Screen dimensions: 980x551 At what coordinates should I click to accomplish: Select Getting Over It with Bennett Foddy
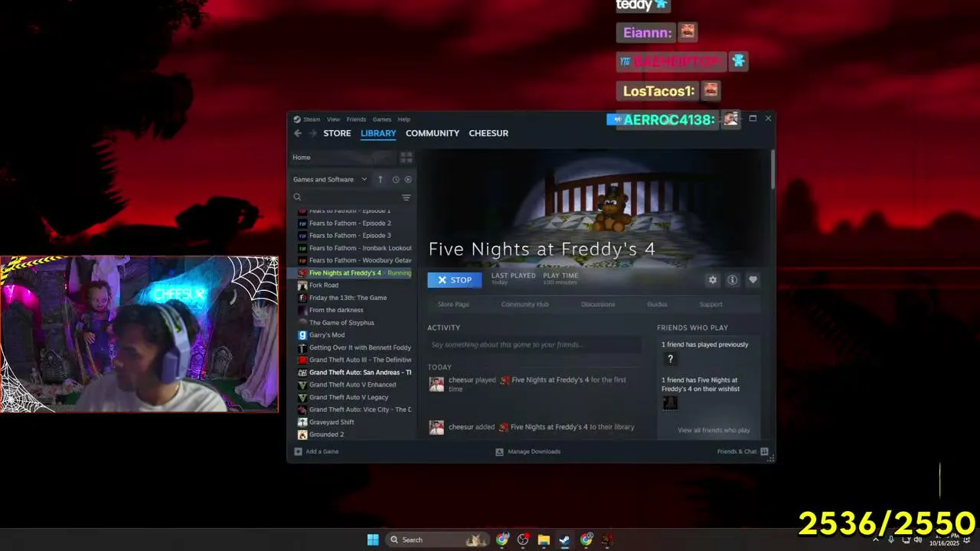click(x=354, y=347)
